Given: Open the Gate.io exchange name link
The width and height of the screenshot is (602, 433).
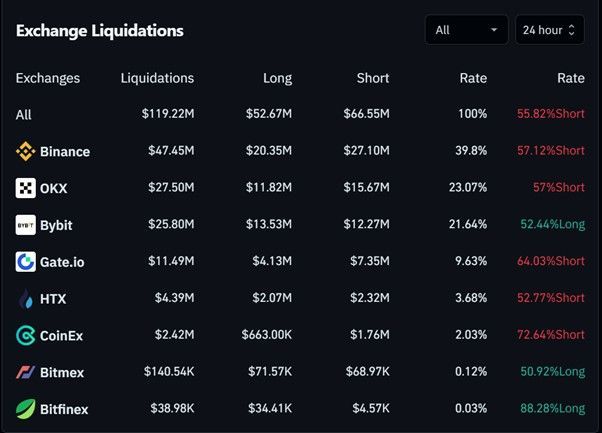Looking at the screenshot, I should point(62,262).
